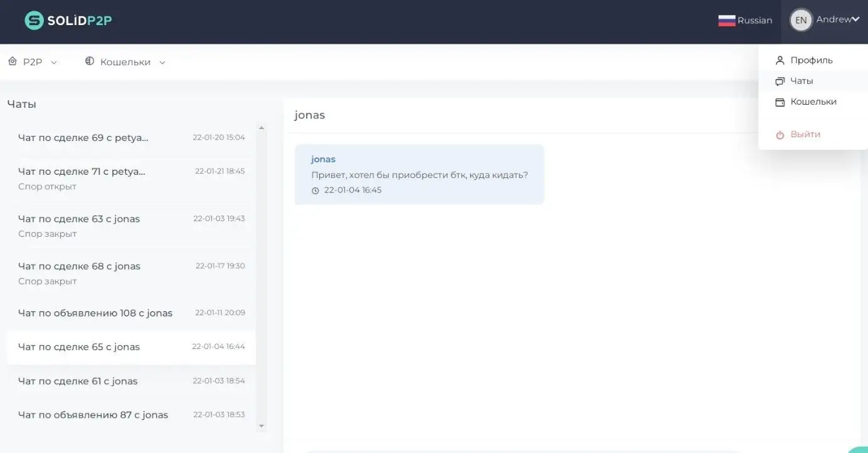Click the P2P home icon
868x453 pixels.
tap(13, 61)
